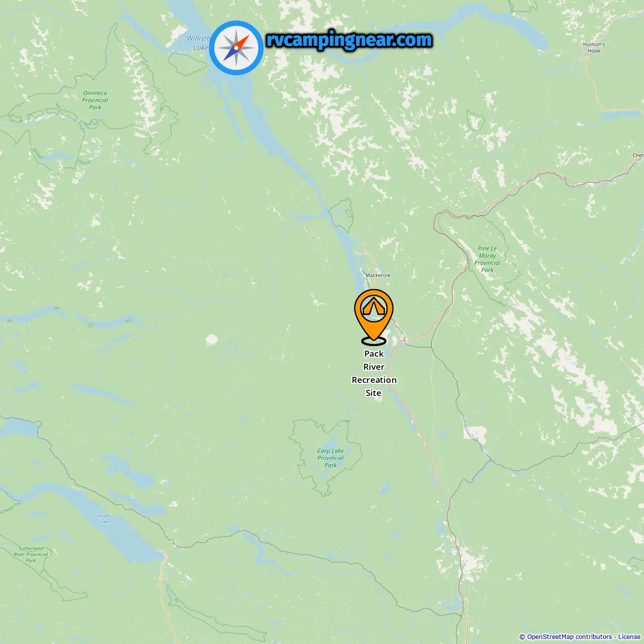The image size is (644, 644).
Task: Click the compass logo icon
Action: pyautogui.click(x=236, y=48)
